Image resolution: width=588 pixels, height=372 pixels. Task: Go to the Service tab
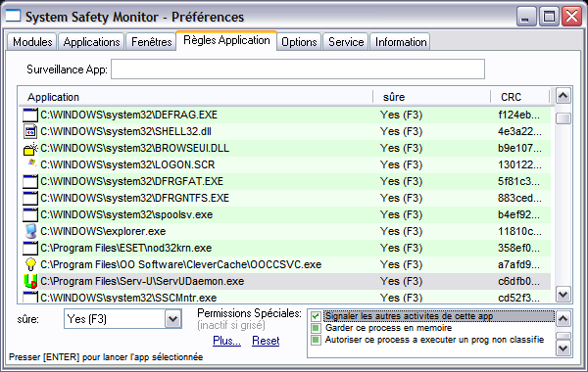coord(346,41)
